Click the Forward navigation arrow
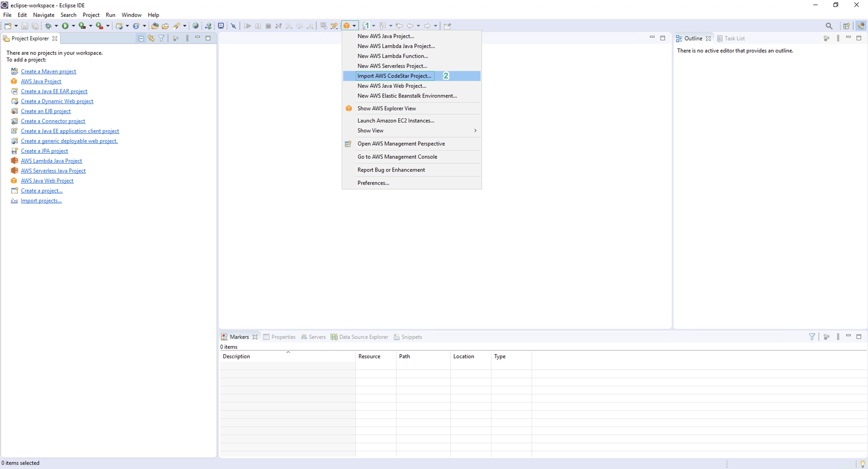Image resolution: width=868 pixels, height=469 pixels. pos(427,26)
